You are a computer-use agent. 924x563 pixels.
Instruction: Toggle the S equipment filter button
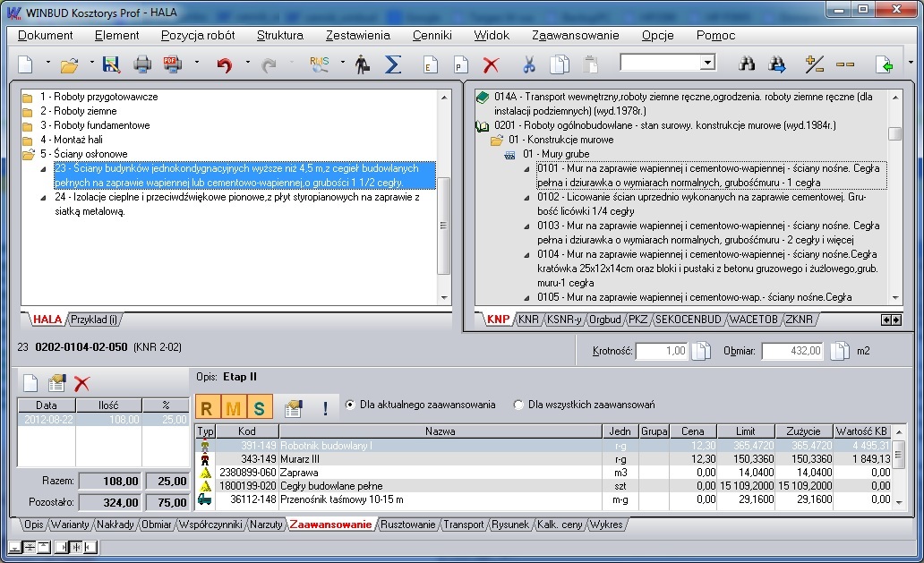click(260, 407)
